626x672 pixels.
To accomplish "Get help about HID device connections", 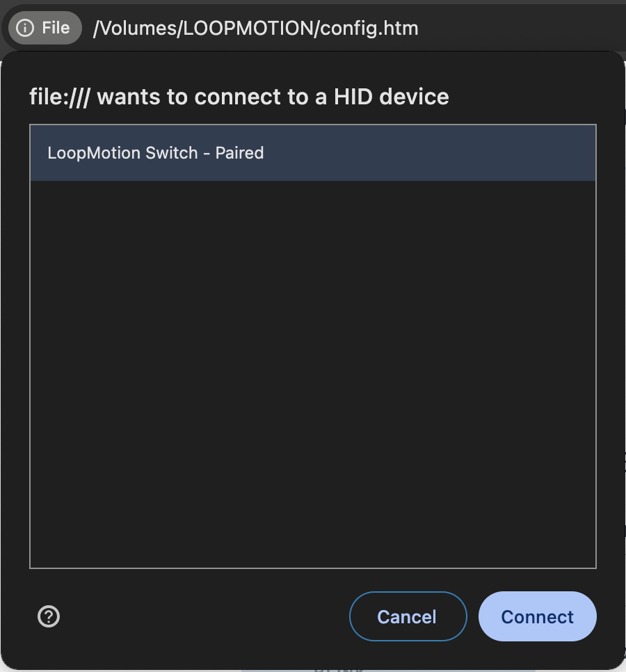I will pos(49,616).
